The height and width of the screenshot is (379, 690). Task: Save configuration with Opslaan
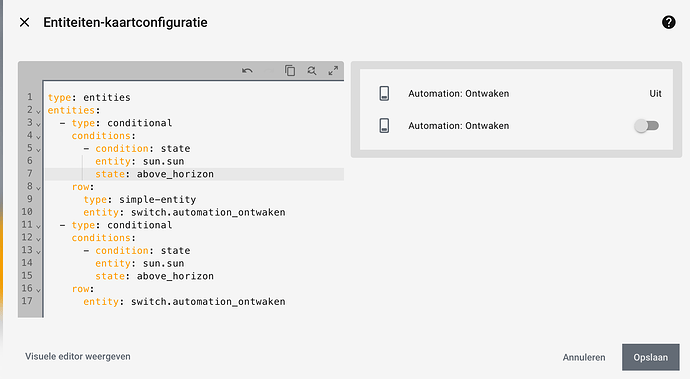pos(650,357)
